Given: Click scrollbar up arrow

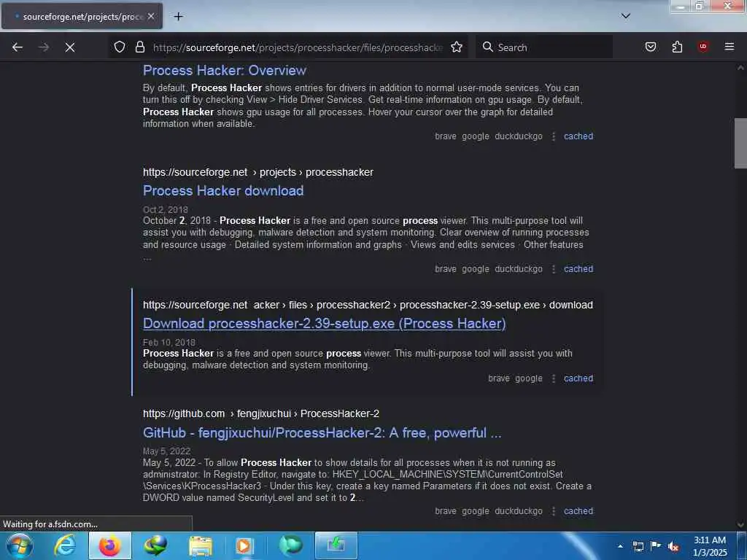Looking at the screenshot, I should pos(740,68).
